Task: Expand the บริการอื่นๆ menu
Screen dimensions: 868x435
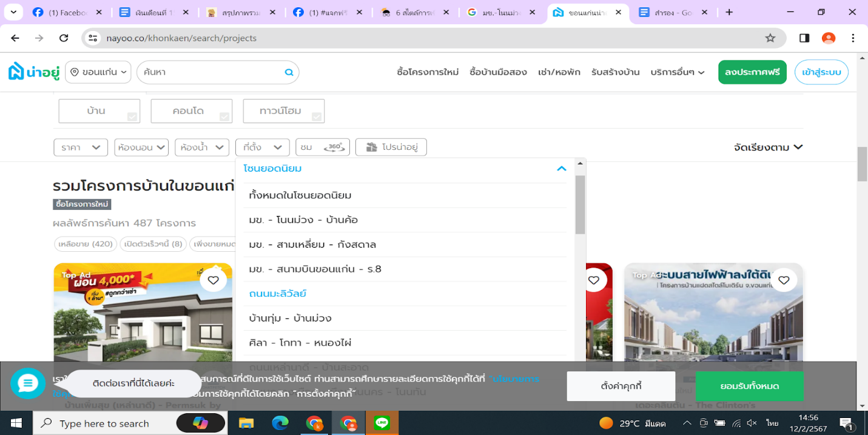Action: (678, 72)
